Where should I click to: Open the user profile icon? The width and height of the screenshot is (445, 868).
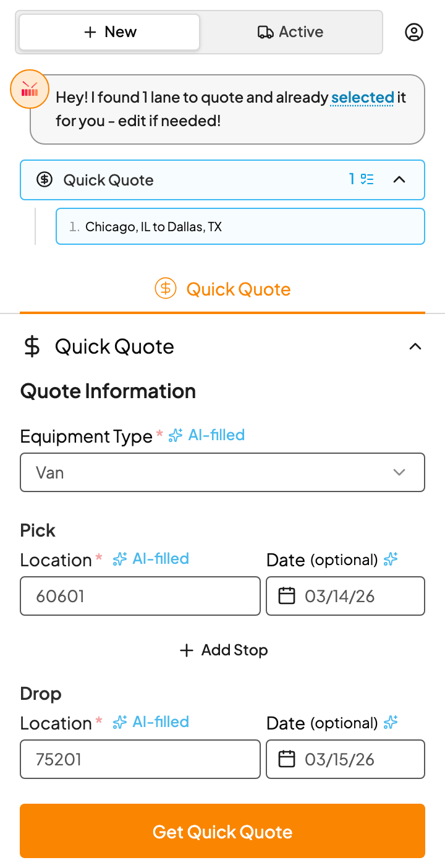414,32
